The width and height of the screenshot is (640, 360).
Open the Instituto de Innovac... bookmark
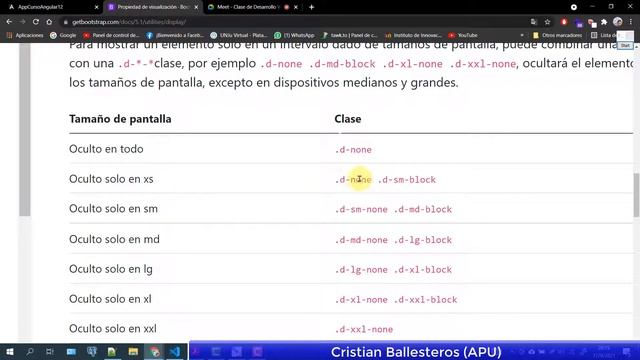click(413, 35)
